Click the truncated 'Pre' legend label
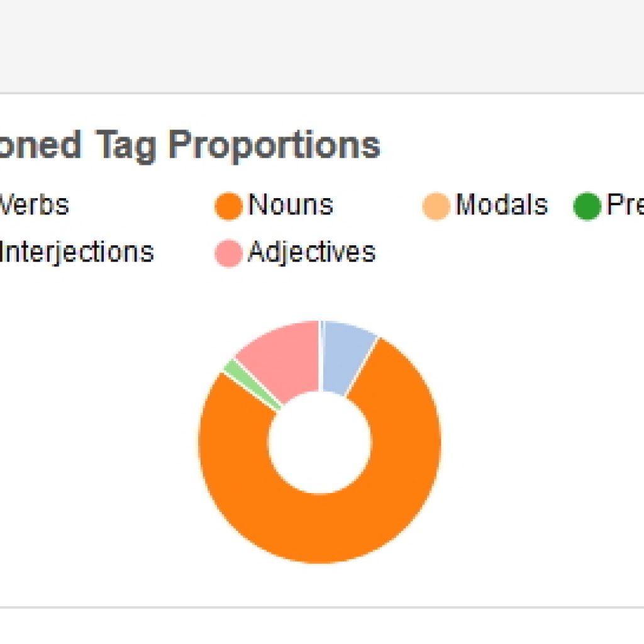Viewport: 644px width, 644px height. tap(625, 204)
